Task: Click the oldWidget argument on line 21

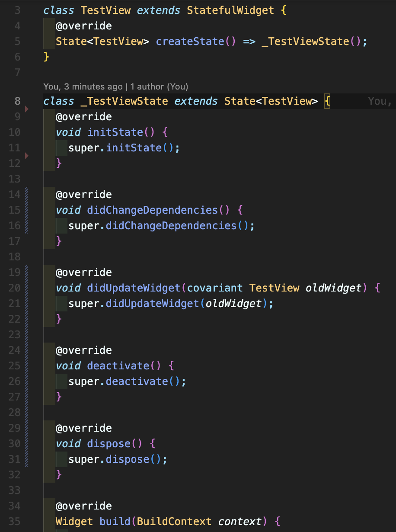Action: click(x=234, y=304)
